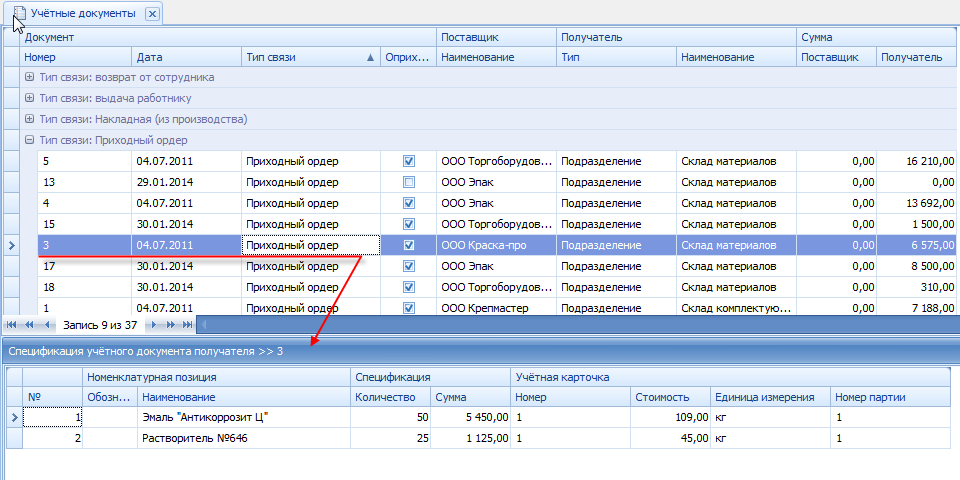The height and width of the screenshot is (480, 960).
Task: Click sum cell 13 692,00
Action: pos(918,203)
